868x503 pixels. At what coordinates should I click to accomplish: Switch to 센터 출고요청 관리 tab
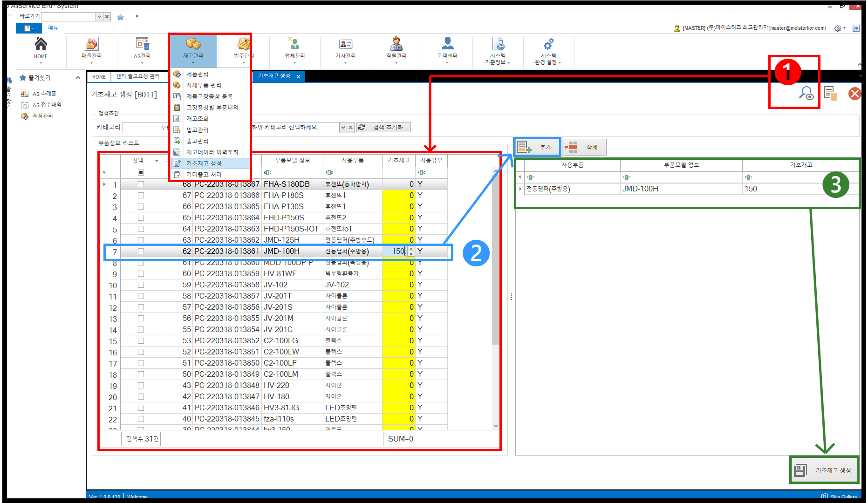click(138, 76)
